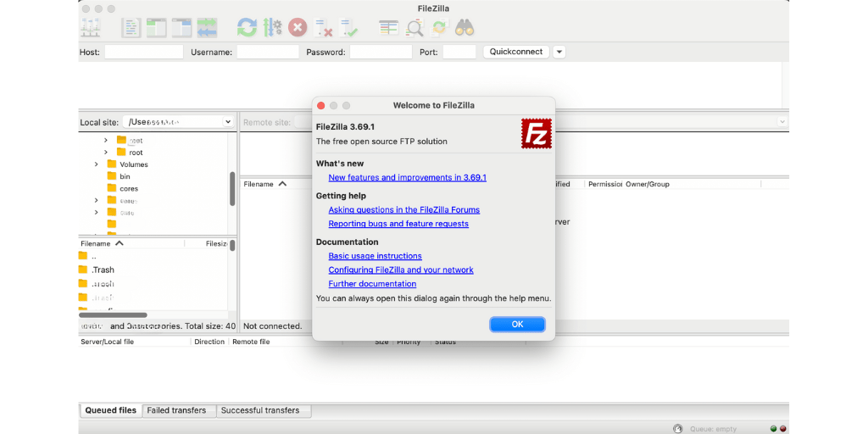Click the 'Not connected.' status text
The image size is (868, 434).
pos(273,326)
